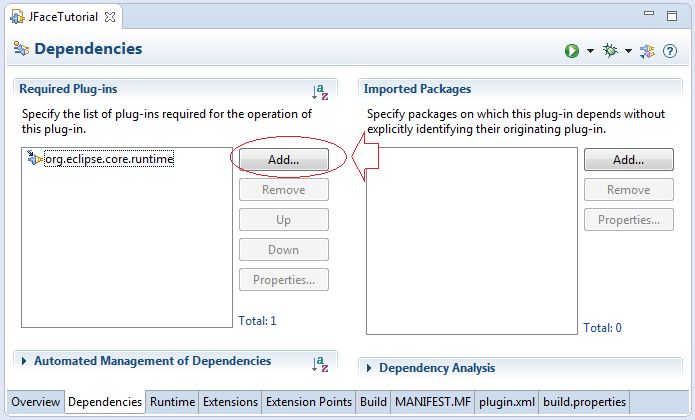Viewport: 695px width, 420px height.
Task: Open the Extensions tab
Action: click(230, 402)
